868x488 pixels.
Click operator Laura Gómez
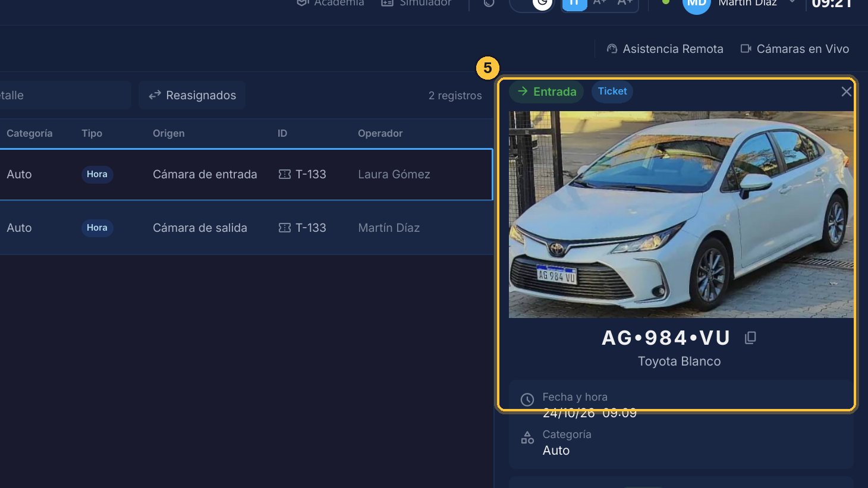[x=394, y=174]
